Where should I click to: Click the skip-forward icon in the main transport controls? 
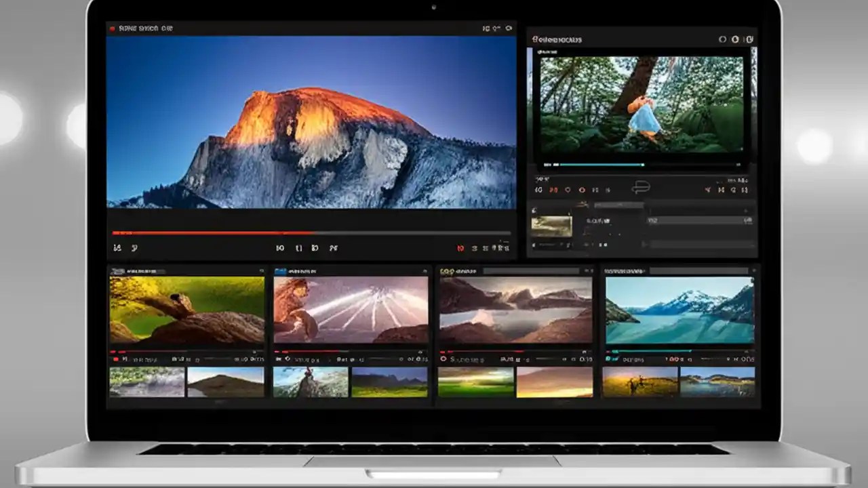[332, 247]
